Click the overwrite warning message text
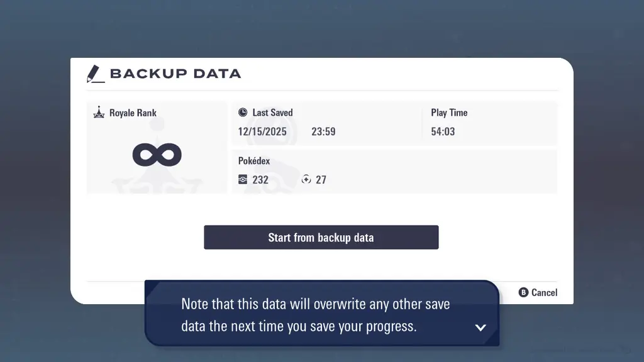 click(x=315, y=315)
